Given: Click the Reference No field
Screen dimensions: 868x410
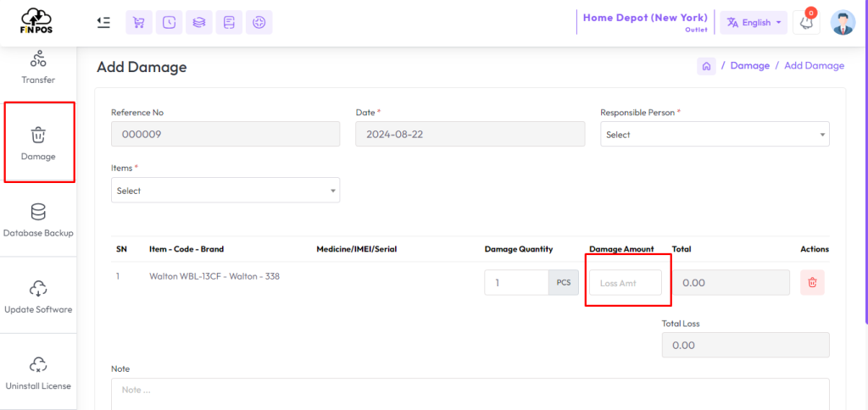Looking at the screenshot, I should click(225, 134).
